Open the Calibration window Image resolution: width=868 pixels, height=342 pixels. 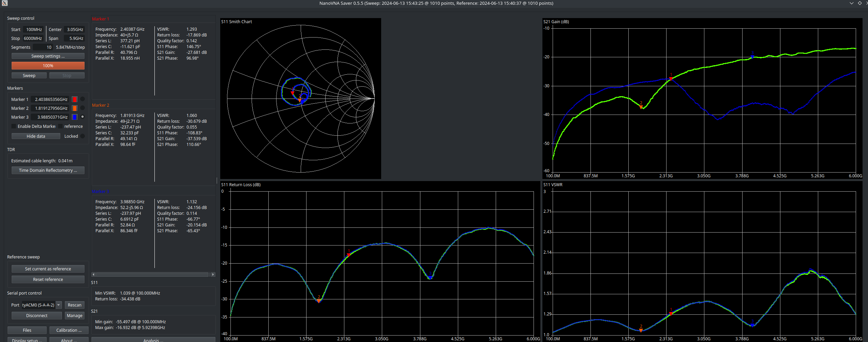[69, 330]
